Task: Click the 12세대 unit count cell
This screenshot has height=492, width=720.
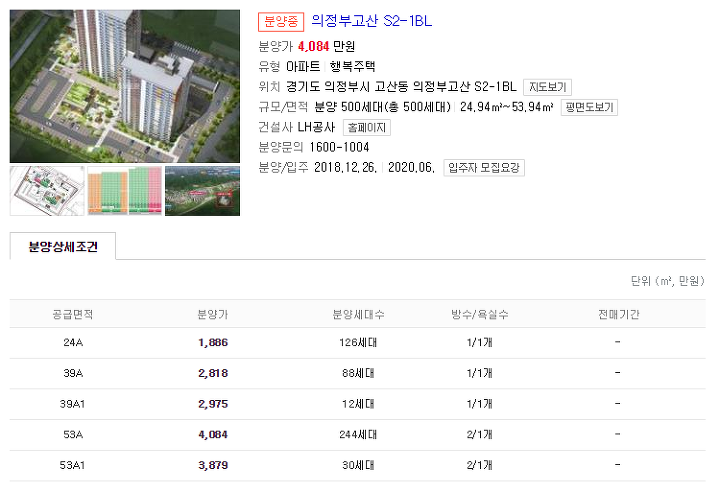Action: coord(358,404)
